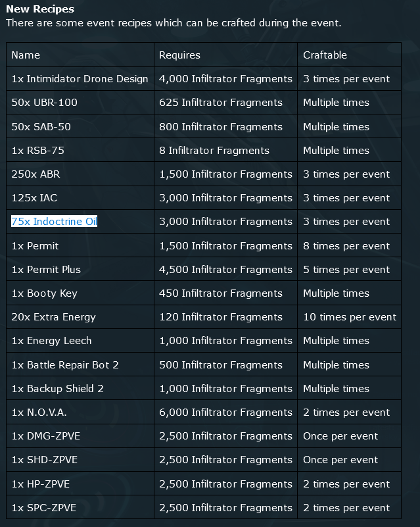420x527 pixels.
Task: Click '10 times per event' cell
Action: [349, 317]
